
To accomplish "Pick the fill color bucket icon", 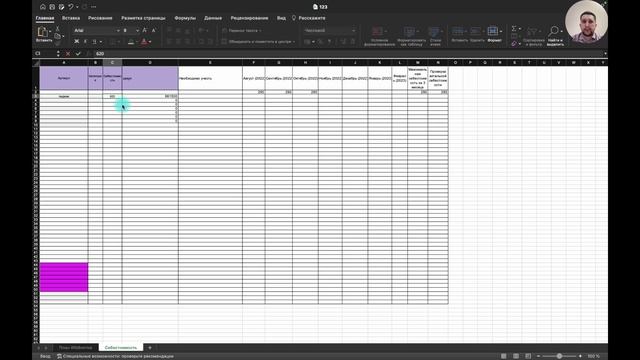I will pyautogui.click(x=131, y=42).
